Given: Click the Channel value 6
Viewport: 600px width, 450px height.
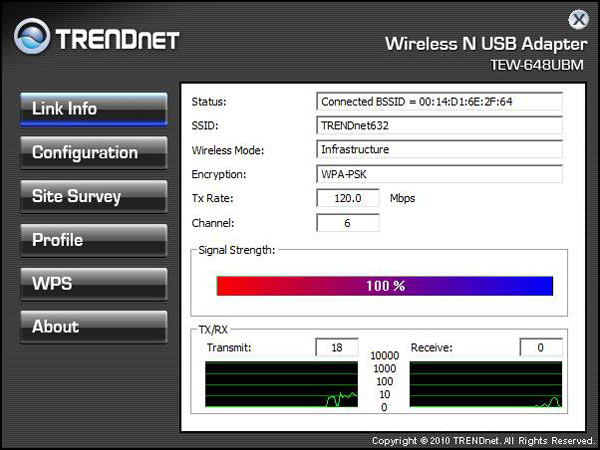Looking at the screenshot, I should click(348, 223).
